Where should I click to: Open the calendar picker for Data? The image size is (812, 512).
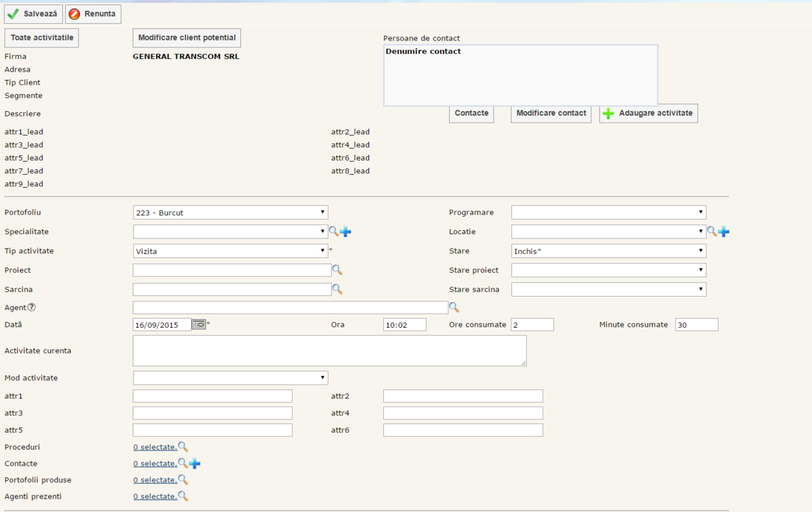198,325
